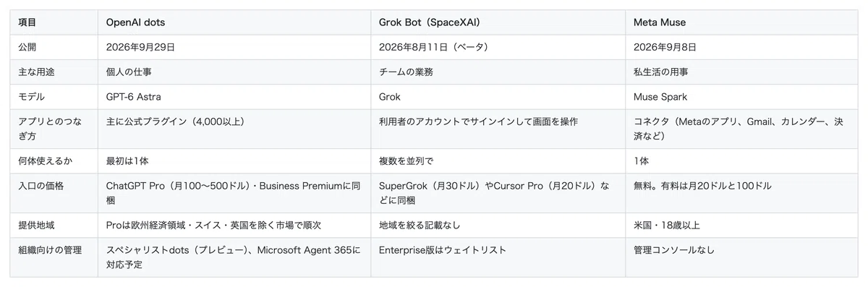Click the Meta Muse column header

(741, 22)
